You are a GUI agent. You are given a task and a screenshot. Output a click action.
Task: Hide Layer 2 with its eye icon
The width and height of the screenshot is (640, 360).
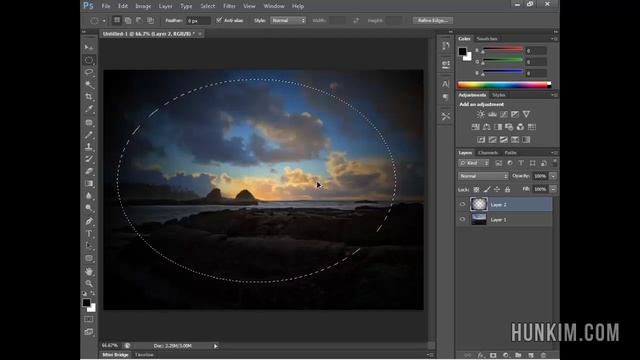pos(462,204)
